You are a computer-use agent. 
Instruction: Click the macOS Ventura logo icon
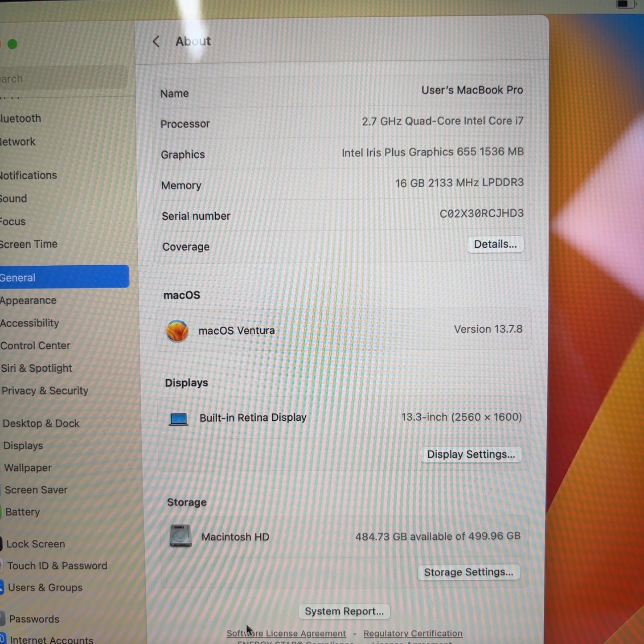(177, 331)
